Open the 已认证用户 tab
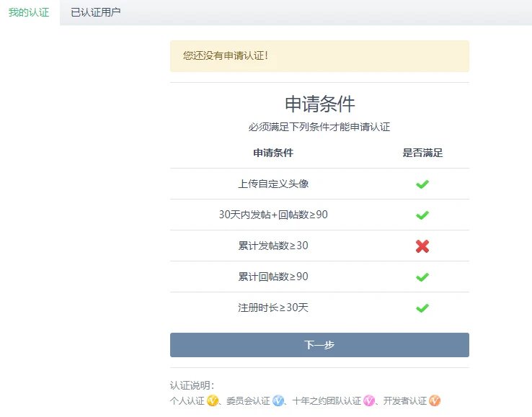Image resolution: width=532 pixels, height=417 pixels. coord(96,12)
